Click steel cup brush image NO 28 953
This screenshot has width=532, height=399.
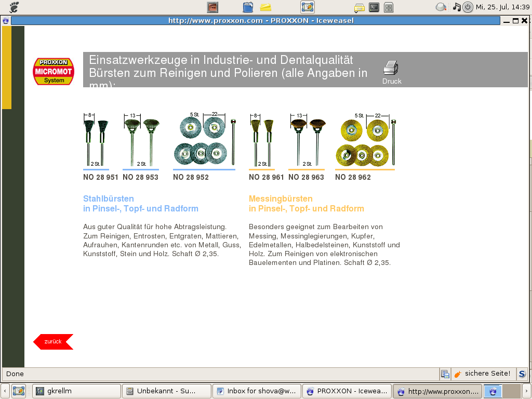click(x=141, y=140)
